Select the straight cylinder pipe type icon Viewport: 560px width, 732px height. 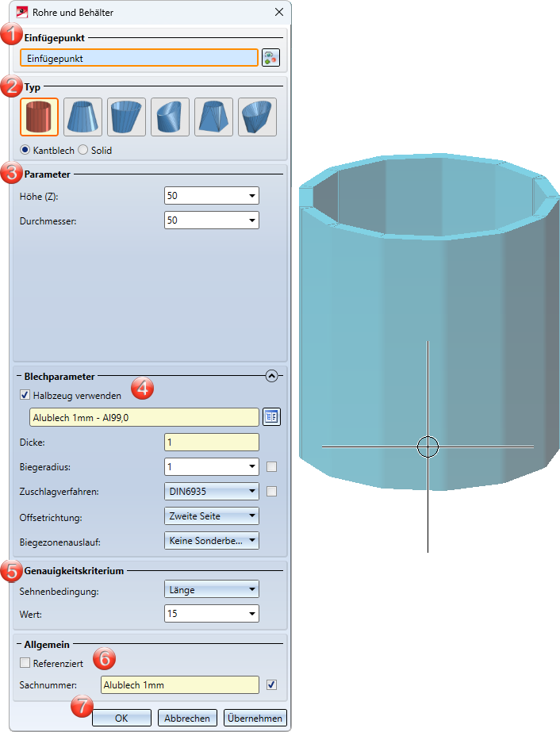39,117
